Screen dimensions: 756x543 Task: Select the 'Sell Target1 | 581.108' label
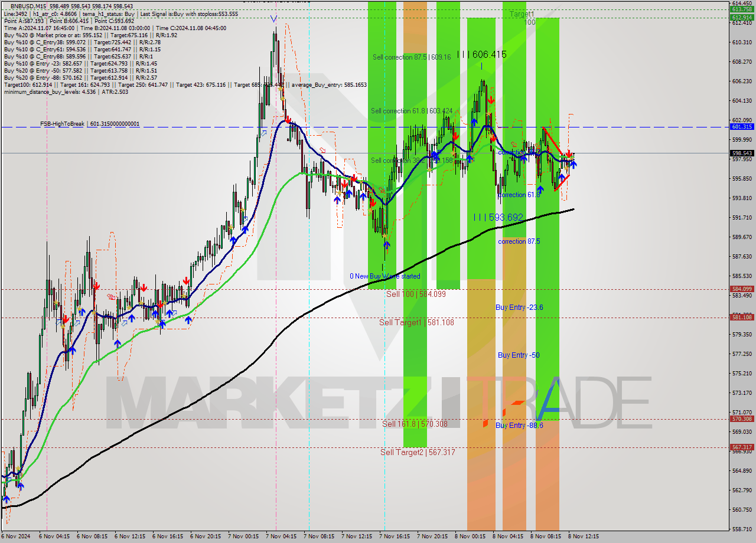[x=416, y=322]
